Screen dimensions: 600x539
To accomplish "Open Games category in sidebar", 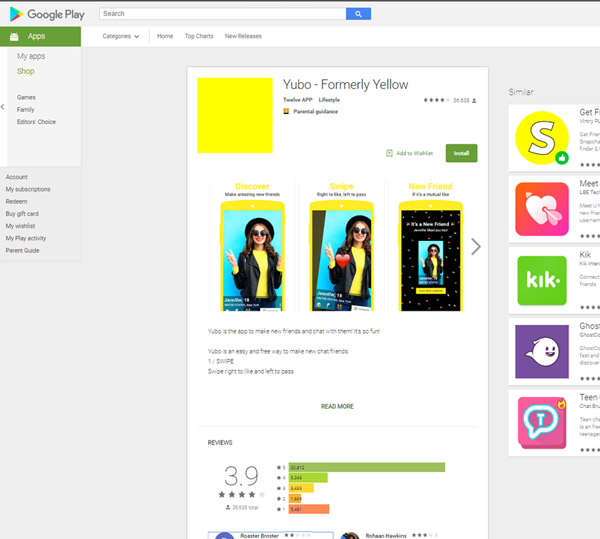I will (x=26, y=98).
